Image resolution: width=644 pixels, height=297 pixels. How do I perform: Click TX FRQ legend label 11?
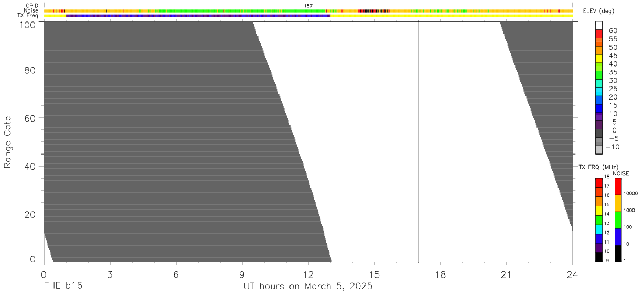pos(607,242)
